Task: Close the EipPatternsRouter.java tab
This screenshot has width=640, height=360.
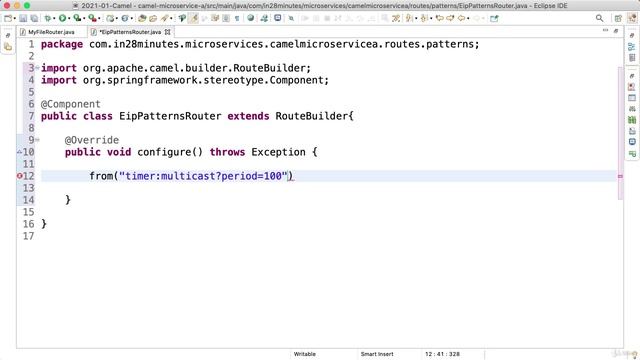Action: coord(167,32)
